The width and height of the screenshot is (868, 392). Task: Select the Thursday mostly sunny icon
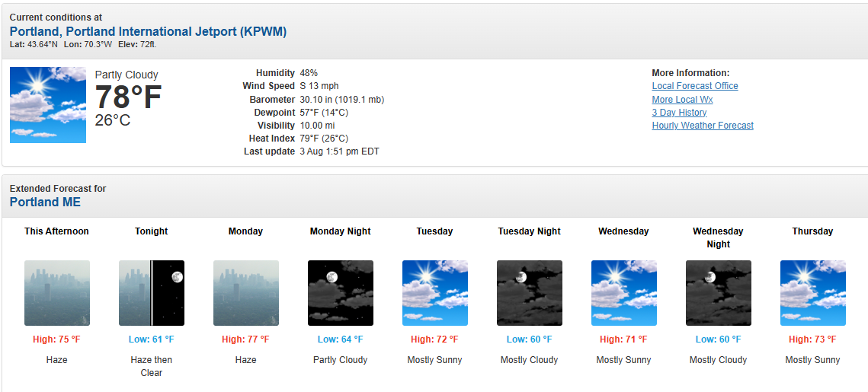[x=813, y=293]
